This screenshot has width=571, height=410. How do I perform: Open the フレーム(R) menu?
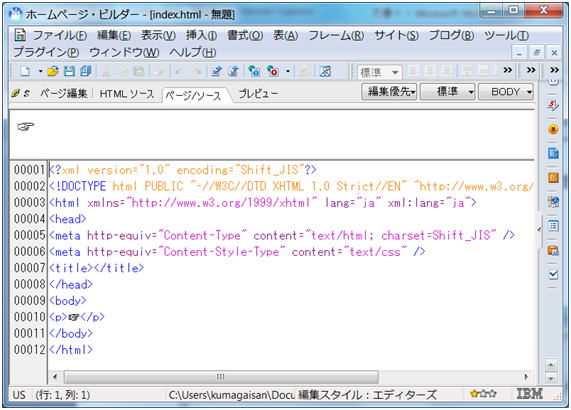[x=336, y=36]
